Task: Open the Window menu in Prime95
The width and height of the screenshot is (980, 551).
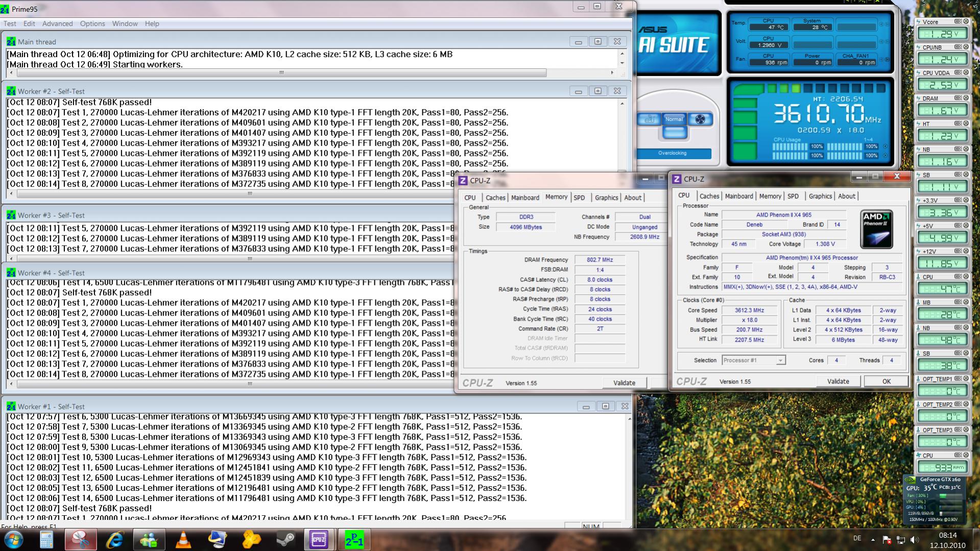Action: click(x=125, y=23)
